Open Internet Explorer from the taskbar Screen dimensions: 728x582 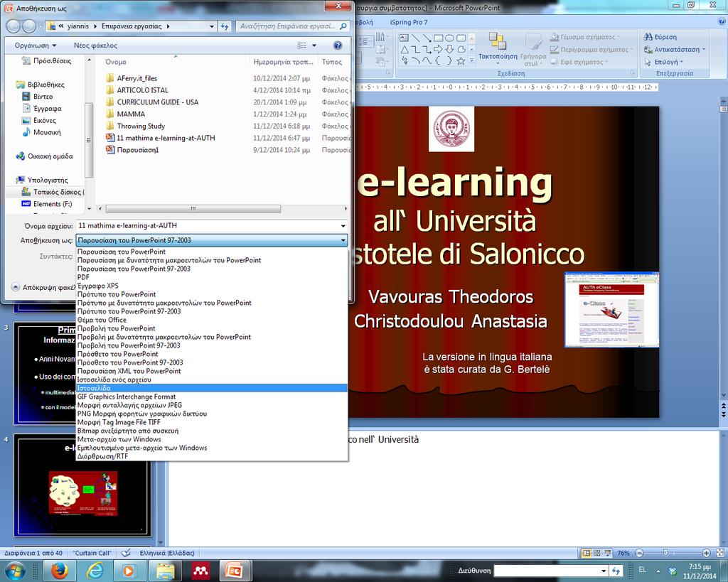pos(95,571)
